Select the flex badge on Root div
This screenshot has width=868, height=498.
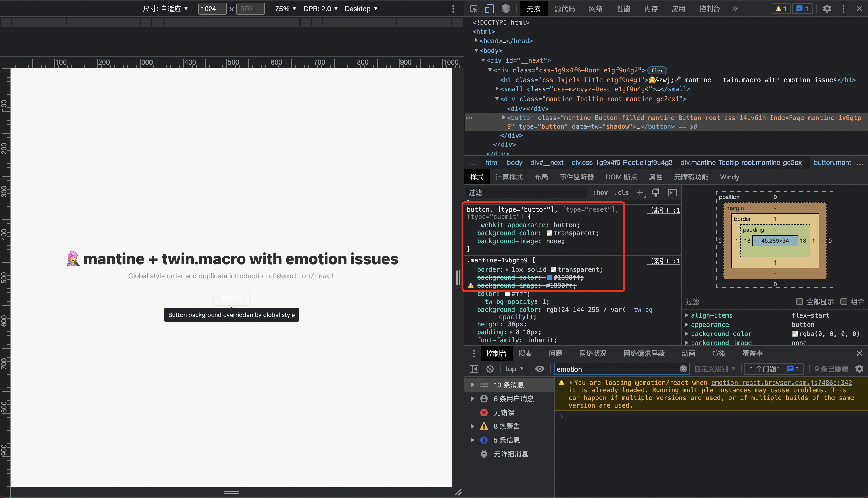click(656, 70)
